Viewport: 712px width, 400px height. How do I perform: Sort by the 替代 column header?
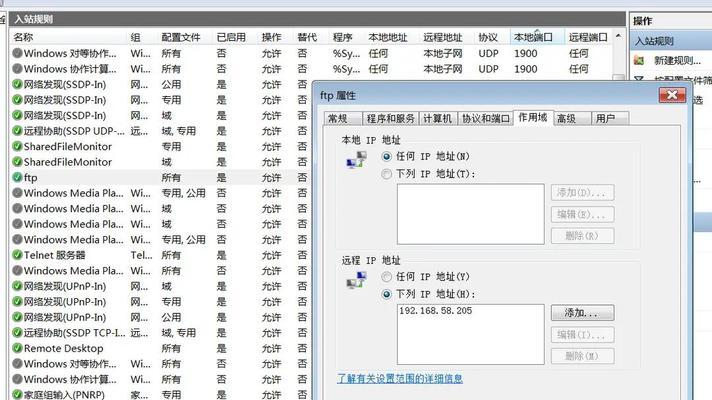[312, 37]
